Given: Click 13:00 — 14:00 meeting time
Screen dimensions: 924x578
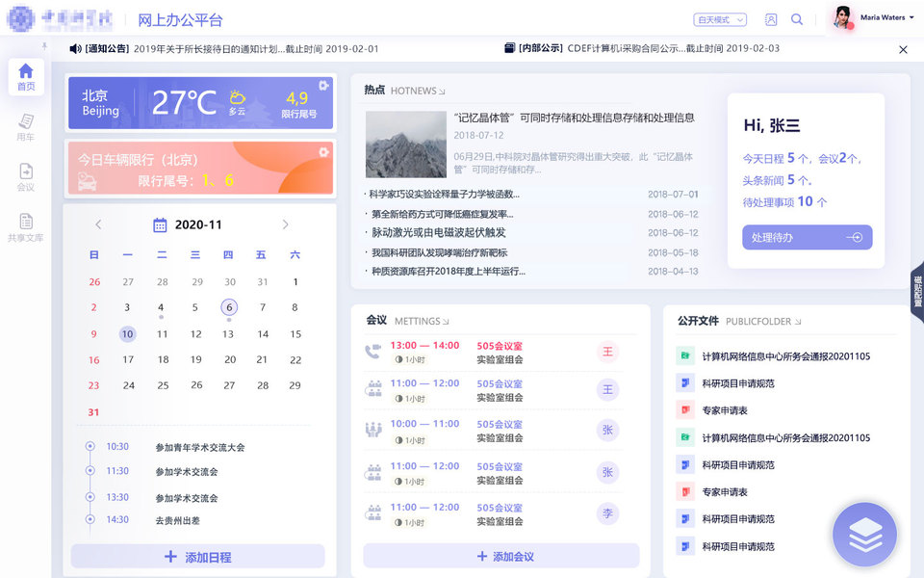Looking at the screenshot, I should (424, 346).
